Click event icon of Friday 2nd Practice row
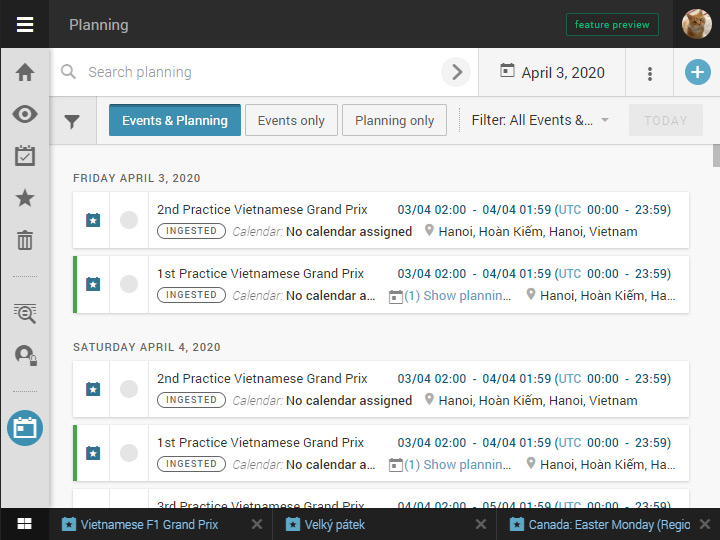720x540 pixels. [x=93, y=220]
